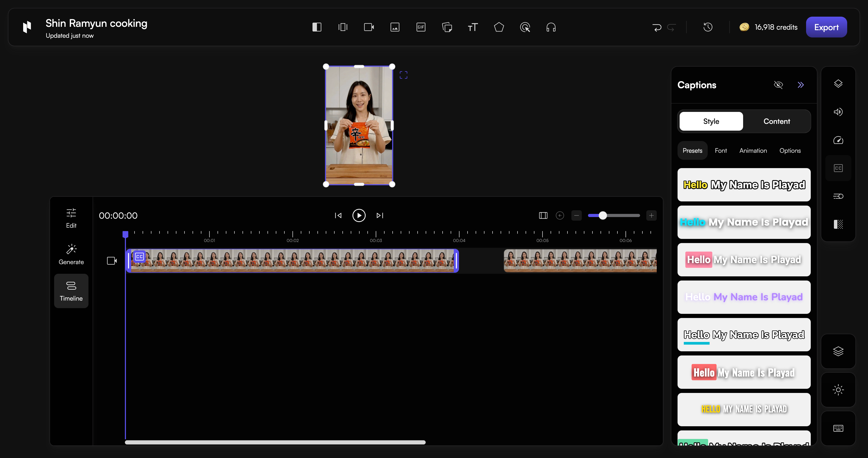
Task: Undo the last action
Action: click(x=656, y=27)
